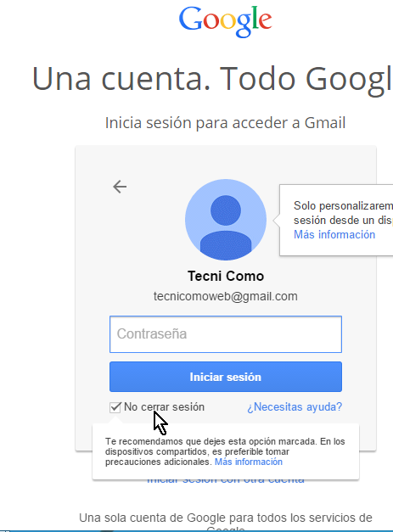The width and height of the screenshot is (393, 532).
Task: Uncheck the No cerrar sesión checkbox
Action: [115, 406]
